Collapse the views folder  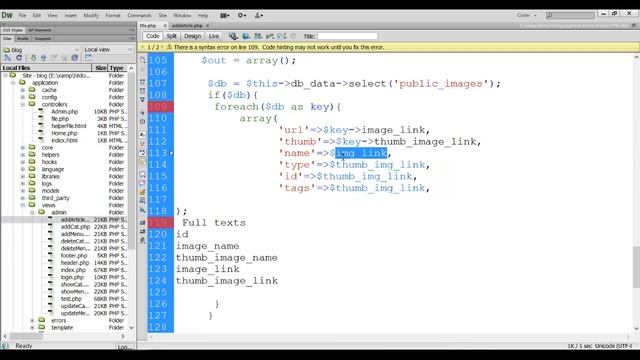click(23, 205)
